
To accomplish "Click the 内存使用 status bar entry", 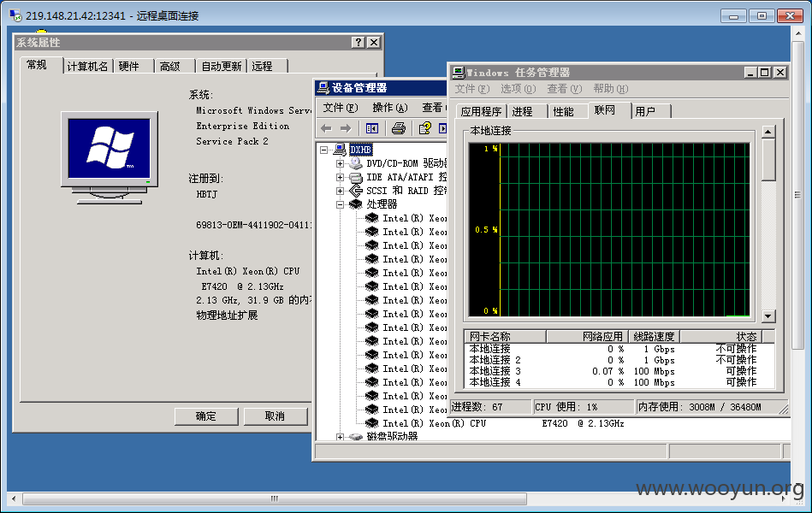I will point(712,407).
